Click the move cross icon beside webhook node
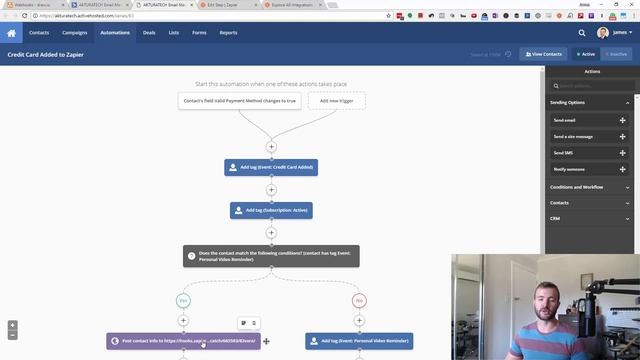640x360 pixels. (267, 341)
